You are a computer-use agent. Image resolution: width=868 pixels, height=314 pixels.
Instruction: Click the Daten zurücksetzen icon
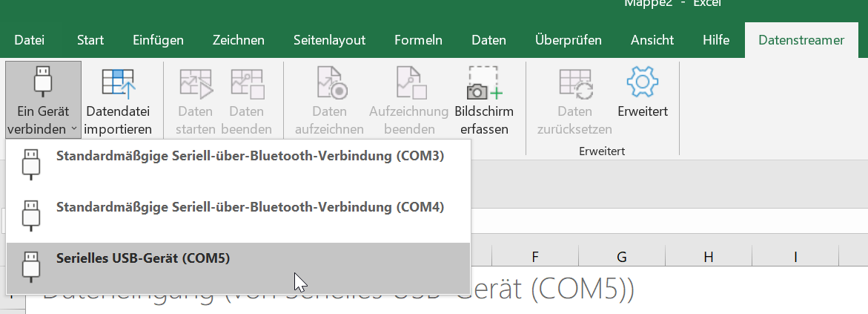575,83
